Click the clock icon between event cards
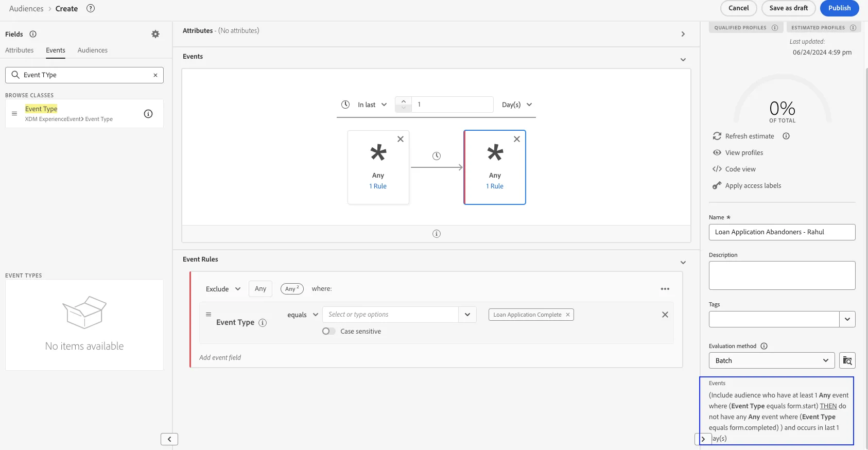 [437, 156]
